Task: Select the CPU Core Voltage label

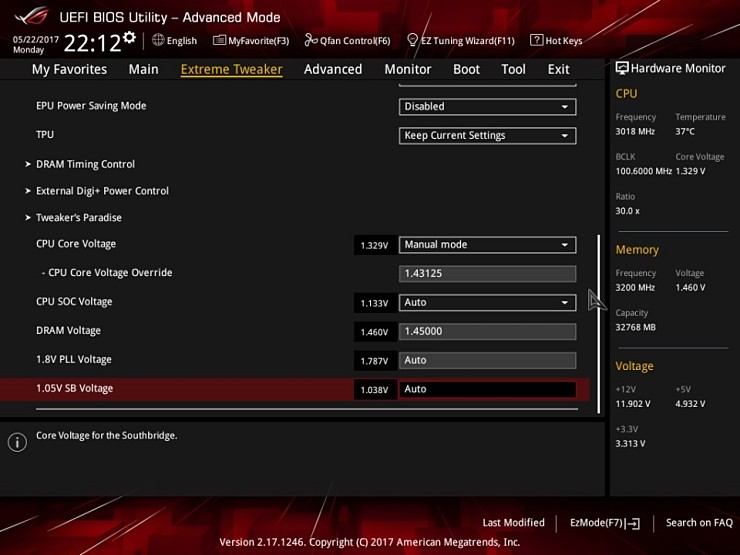Action: point(76,244)
